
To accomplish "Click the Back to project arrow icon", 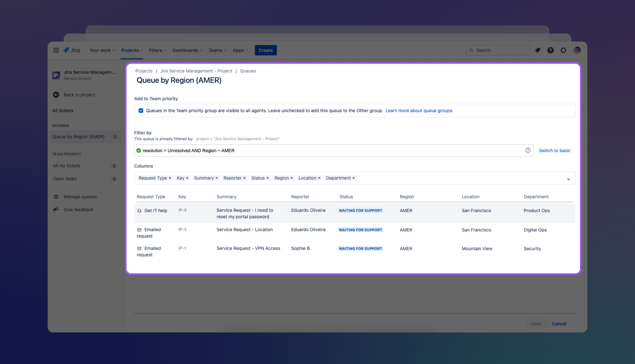I will tap(56, 95).
